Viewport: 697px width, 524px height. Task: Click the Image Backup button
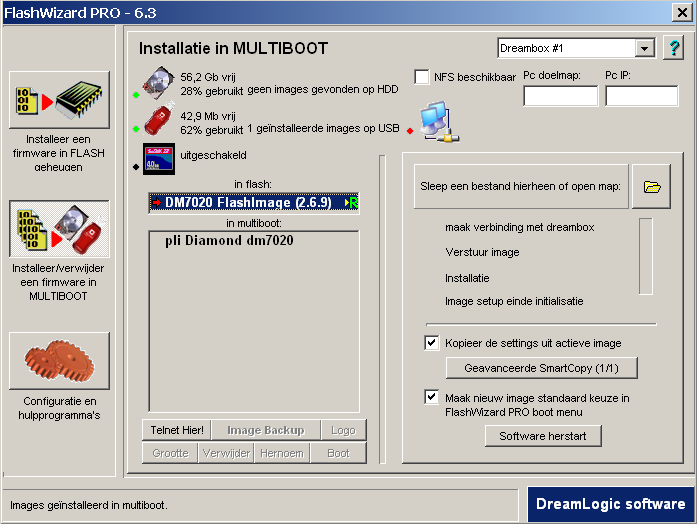[266, 430]
